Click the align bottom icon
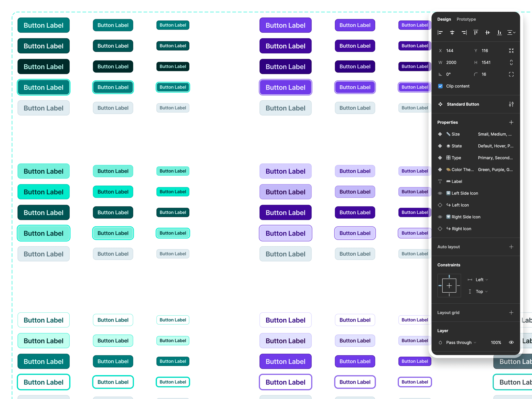 point(499,32)
